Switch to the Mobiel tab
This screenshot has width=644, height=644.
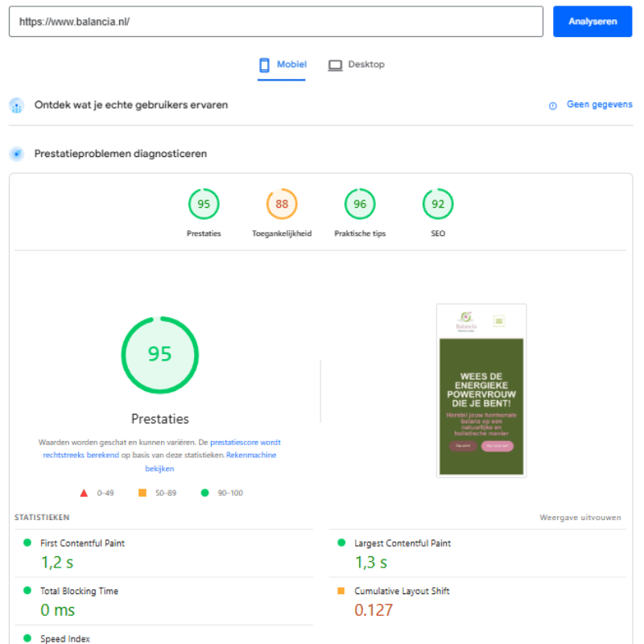282,65
